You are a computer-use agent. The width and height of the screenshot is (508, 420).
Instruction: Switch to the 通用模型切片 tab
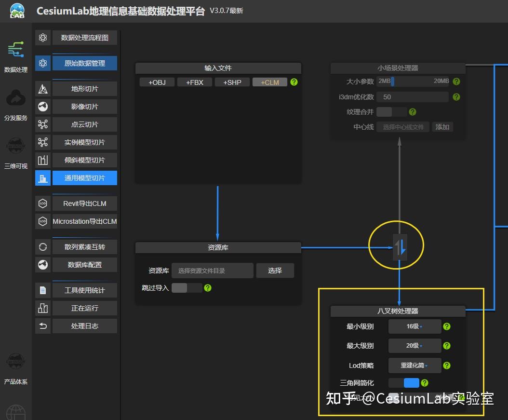[85, 177]
